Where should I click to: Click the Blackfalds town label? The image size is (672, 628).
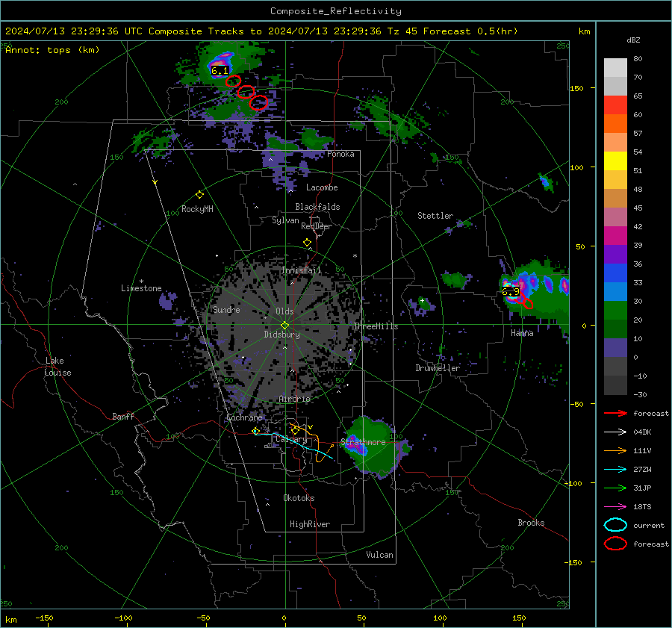[x=317, y=207]
